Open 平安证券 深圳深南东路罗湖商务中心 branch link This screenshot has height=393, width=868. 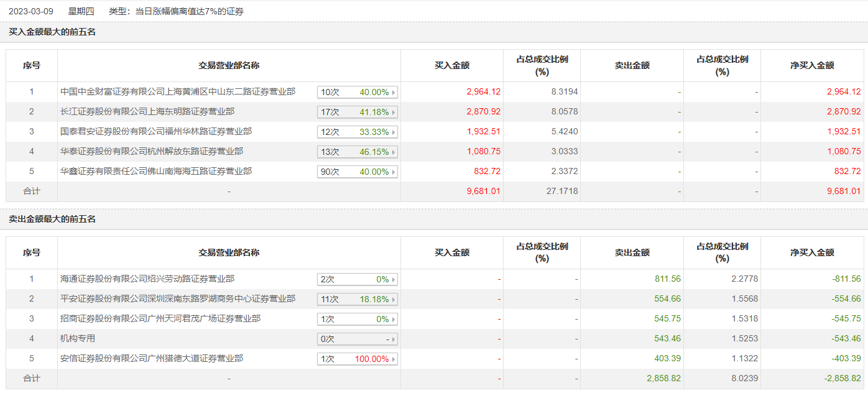(x=178, y=299)
